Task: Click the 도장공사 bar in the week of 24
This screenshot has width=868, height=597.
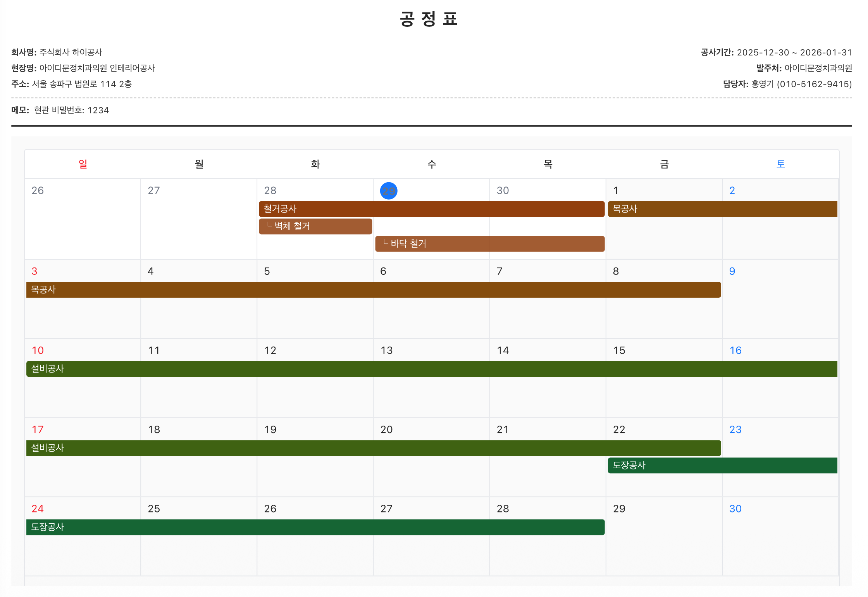Action: [315, 527]
